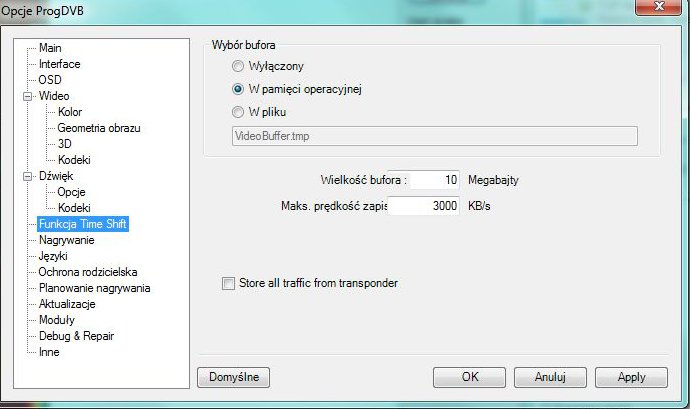Choose W pamięci operacyjnej buffer option
This screenshot has height=409, width=690.
click(238, 89)
